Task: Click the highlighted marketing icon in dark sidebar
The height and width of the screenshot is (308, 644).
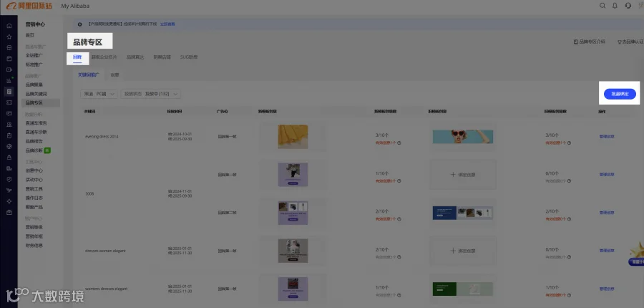Action: (x=9, y=91)
